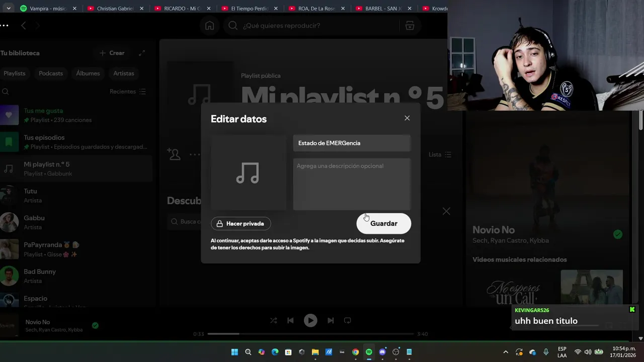
Task: Show hidden system tray icons
Action: tap(506, 352)
